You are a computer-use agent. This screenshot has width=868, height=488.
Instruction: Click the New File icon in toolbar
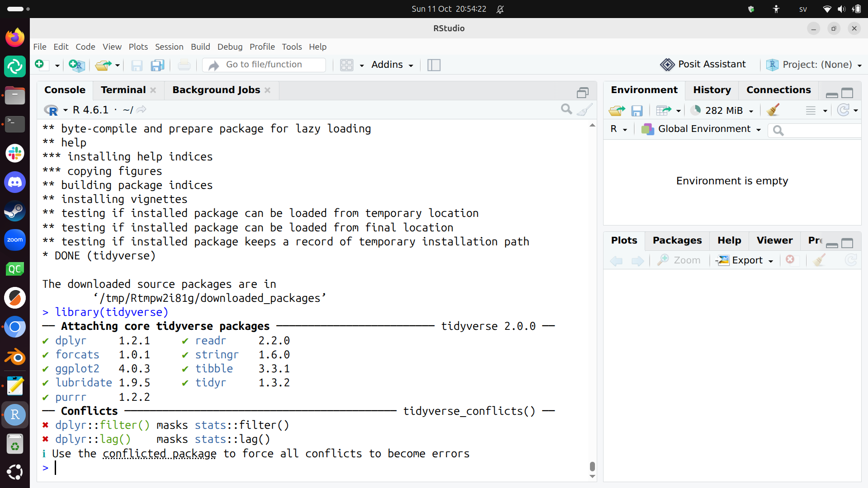(x=40, y=65)
